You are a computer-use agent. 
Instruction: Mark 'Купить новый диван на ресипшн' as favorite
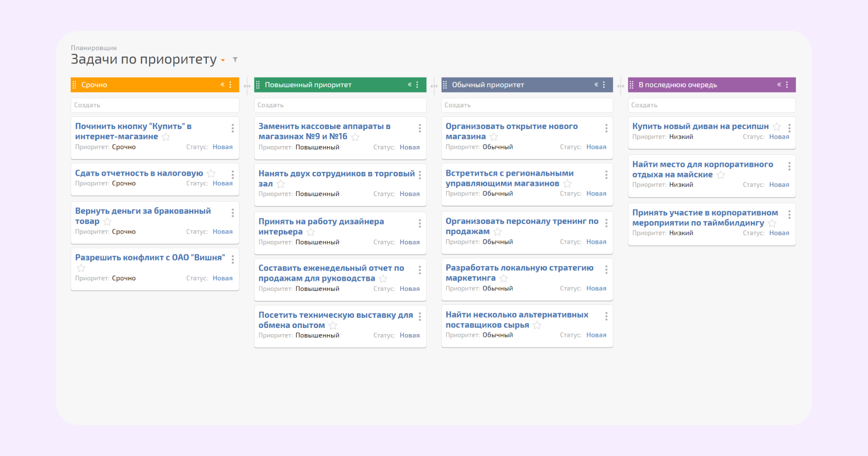click(776, 127)
